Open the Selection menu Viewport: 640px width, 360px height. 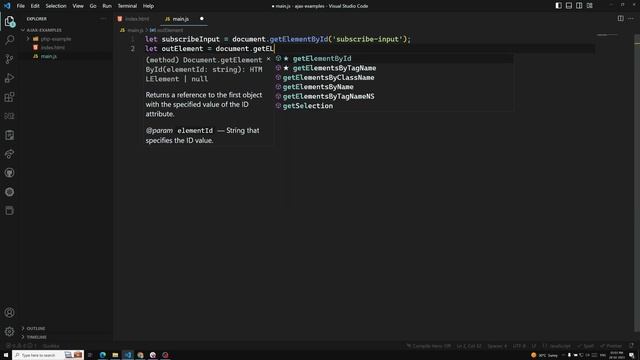tap(56, 6)
